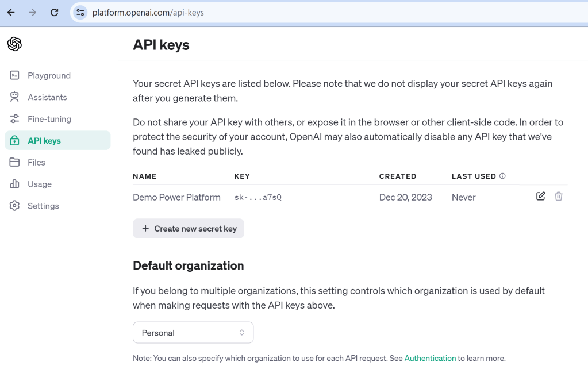Open the Personal organization dropdown

tap(193, 333)
